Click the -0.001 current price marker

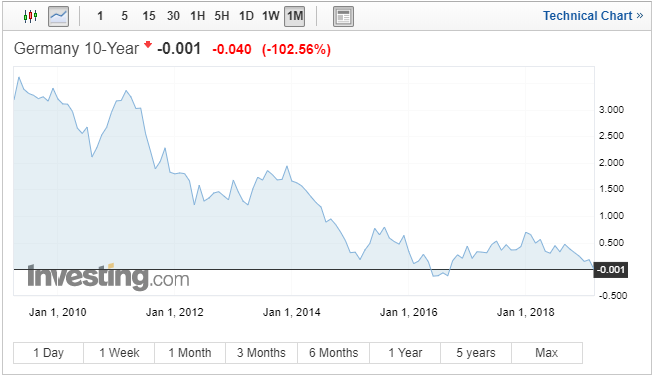click(611, 270)
